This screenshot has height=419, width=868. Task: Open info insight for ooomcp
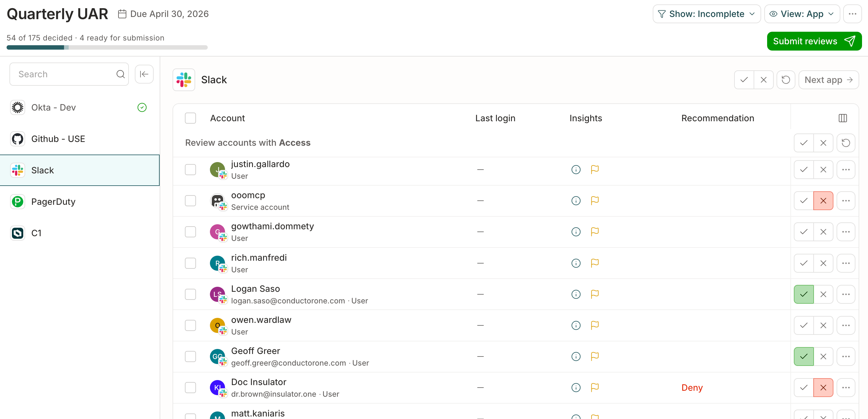[576, 201]
